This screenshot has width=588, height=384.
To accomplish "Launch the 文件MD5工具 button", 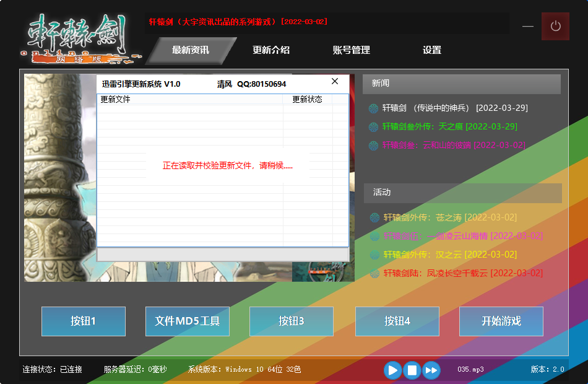I will pyautogui.click(x=188, y=321).
